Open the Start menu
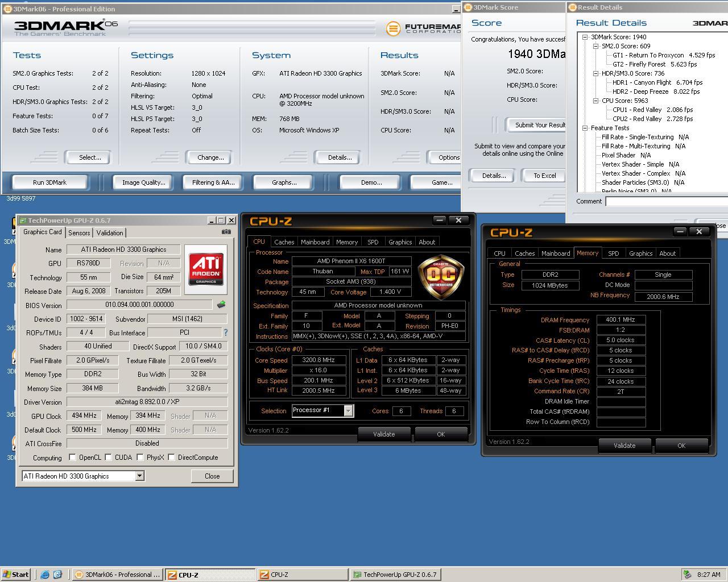Viewport: 728px width, 582px height. [16, 575]
